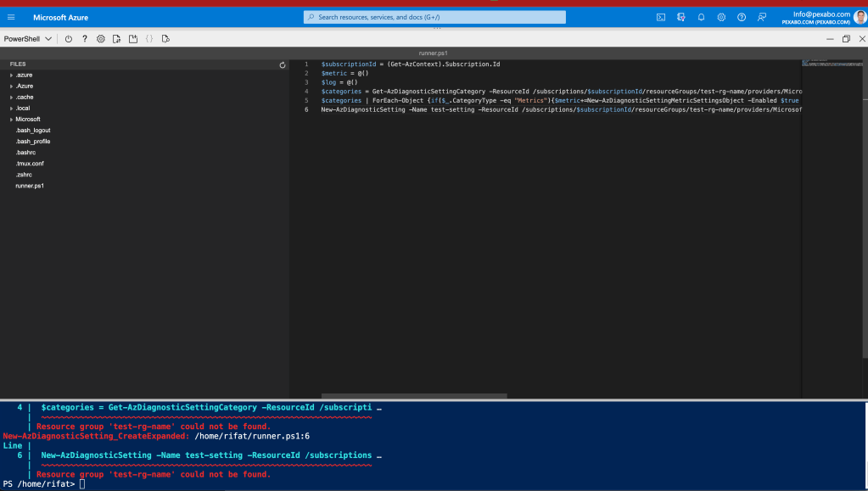Click the FILES panel header

click(18, 64)
